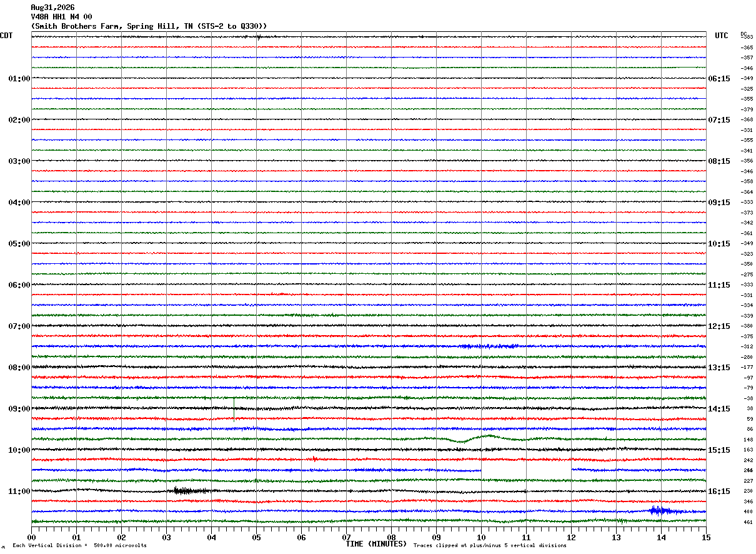Click the TIME (MINUTES) axis title
The height and width of the screenshot is (554, 756).
376,544
